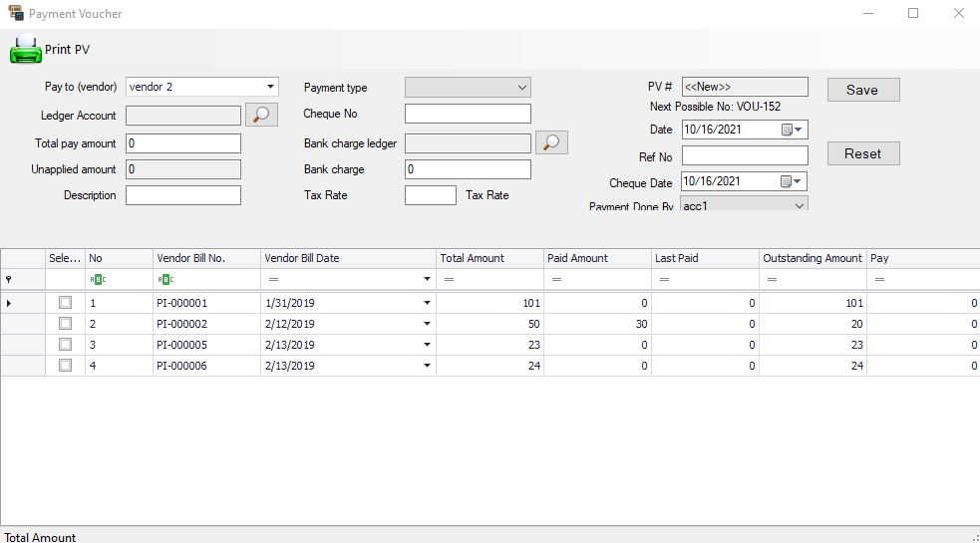Open date dropdown for 1/31/2019 row
This screenshot has width=980, height=543.
tap(427, 303)
